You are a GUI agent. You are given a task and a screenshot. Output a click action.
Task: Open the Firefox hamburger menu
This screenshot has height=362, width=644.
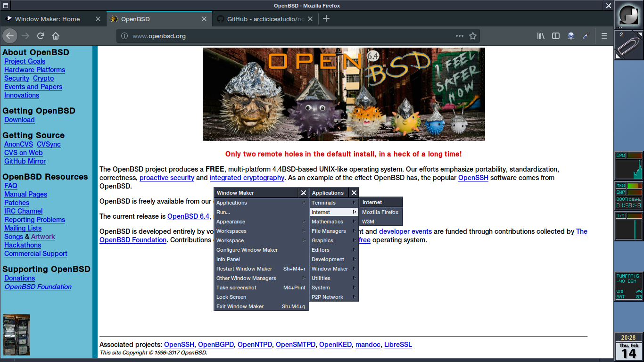pyautogui.click(x=604, y=36)
